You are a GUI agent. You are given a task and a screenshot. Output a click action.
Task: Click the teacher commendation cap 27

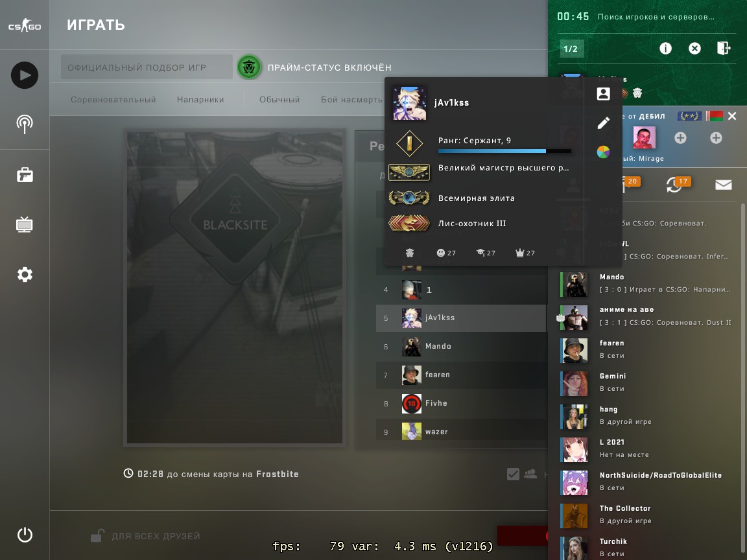click(x=486, y=253)
